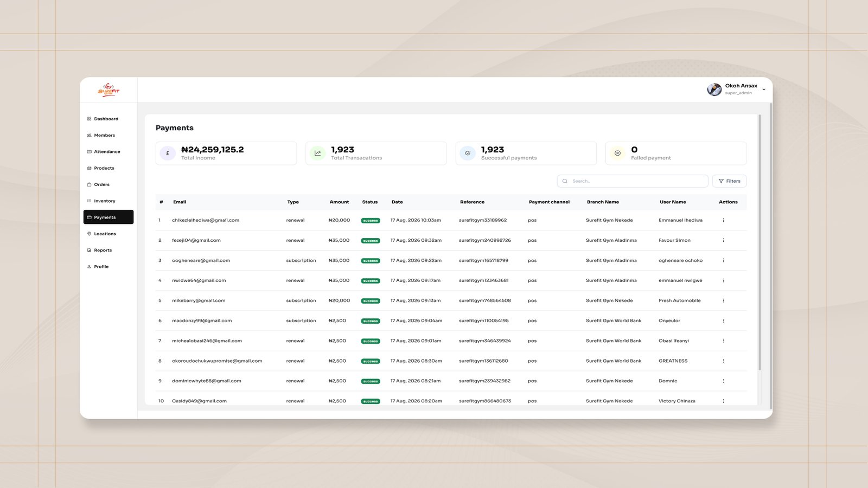Click the Reports document icon

pos(89,251)
